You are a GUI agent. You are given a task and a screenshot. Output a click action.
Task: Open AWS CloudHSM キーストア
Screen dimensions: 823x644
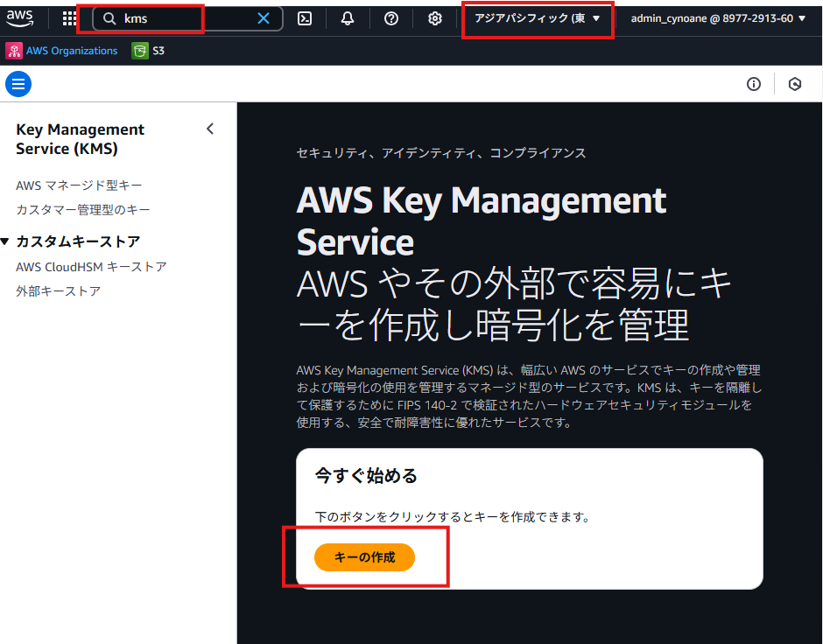click(x=91, y=267)
